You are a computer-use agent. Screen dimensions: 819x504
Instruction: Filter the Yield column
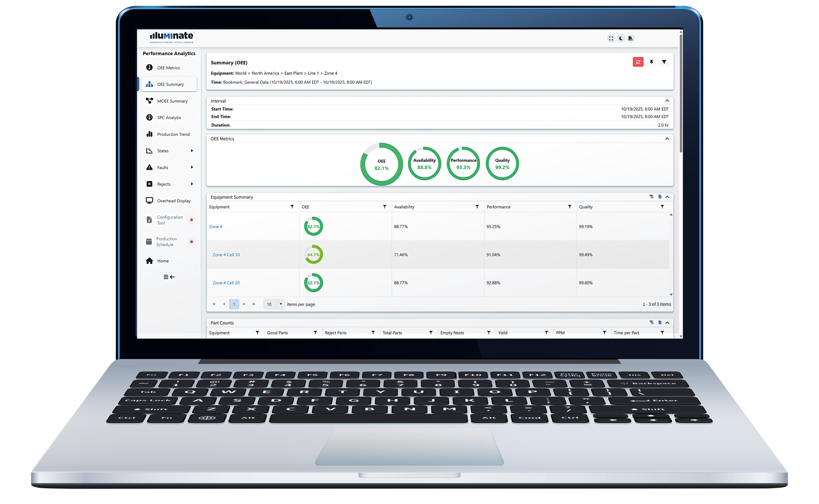[x=546, y=333]
